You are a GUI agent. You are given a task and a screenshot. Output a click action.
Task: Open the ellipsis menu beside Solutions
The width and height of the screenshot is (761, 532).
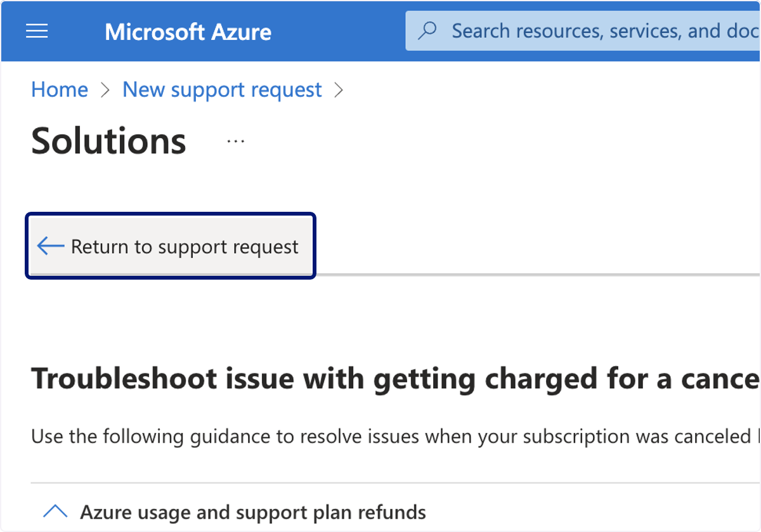[x=236, y=141]
